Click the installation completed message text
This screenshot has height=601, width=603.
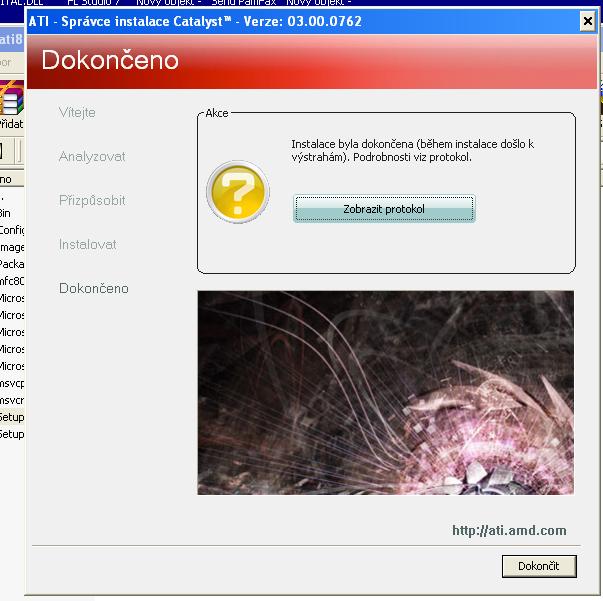point(412,150)
